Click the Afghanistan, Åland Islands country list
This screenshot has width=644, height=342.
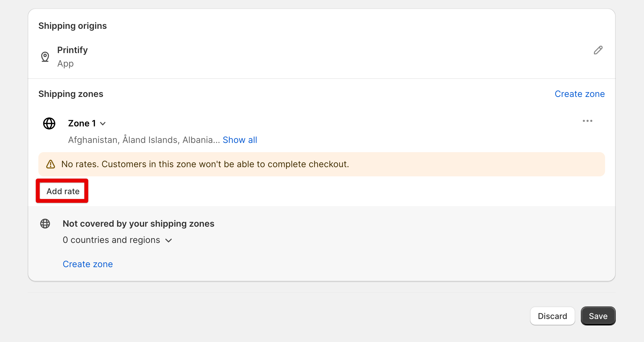click(144, 140)
